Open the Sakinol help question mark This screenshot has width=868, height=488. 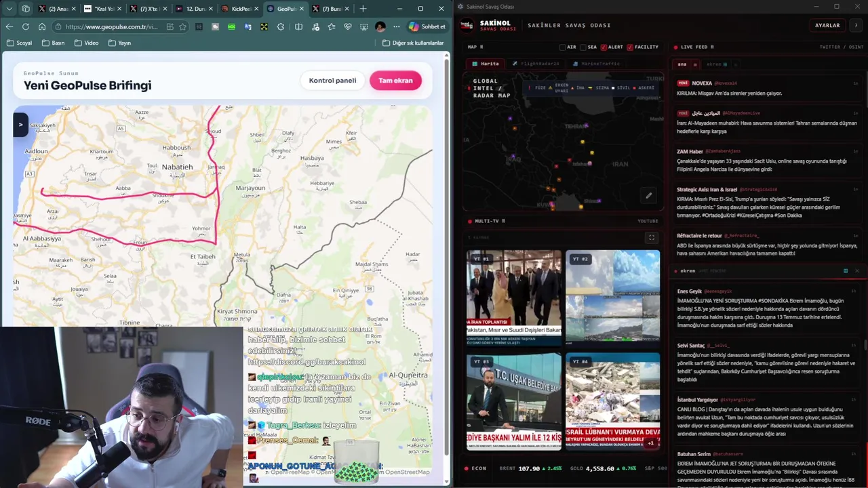tap(855, 25)
